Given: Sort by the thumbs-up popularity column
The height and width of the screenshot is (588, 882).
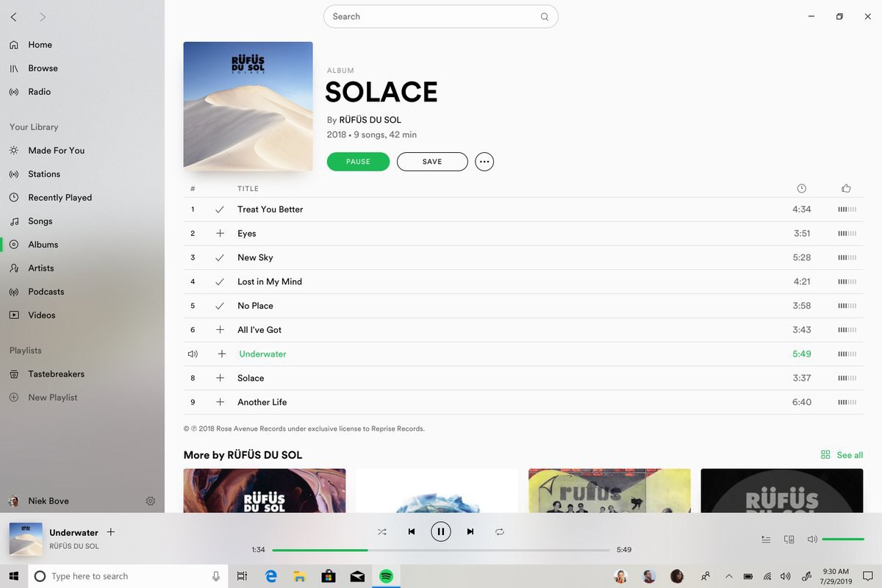Looking at the screenshot, I should pyautogui.click(x=847, y=189).
